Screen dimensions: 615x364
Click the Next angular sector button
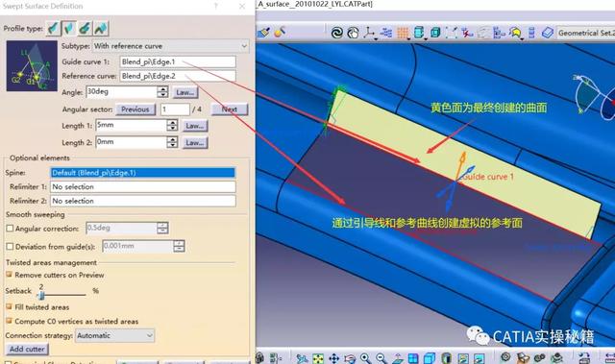point(230,109)
